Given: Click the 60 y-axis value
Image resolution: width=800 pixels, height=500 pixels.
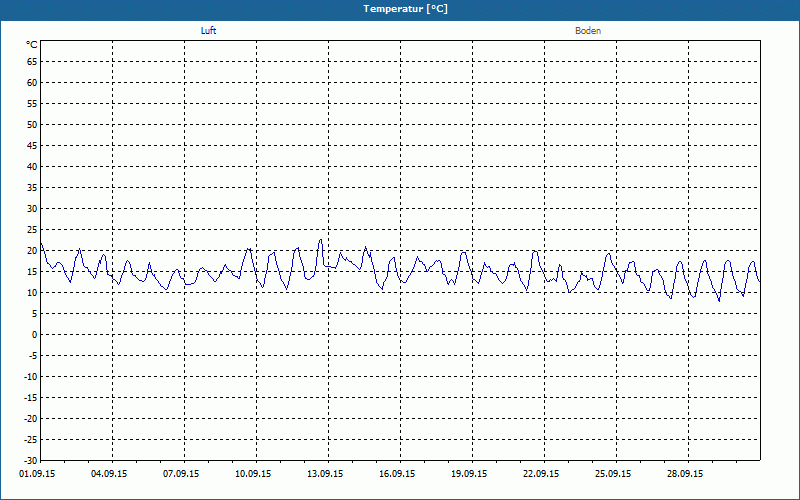Looking at the screenshot, I should (x=32, y=83).
